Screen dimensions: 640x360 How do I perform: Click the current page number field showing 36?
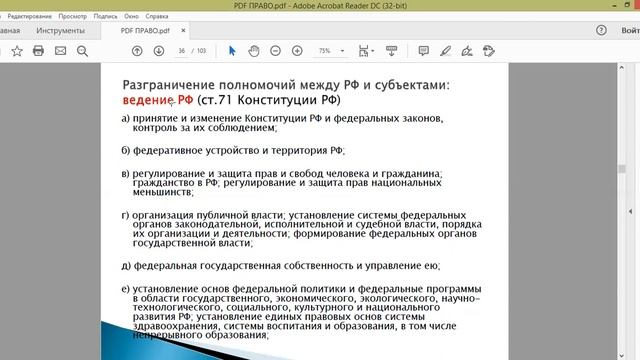182,51
